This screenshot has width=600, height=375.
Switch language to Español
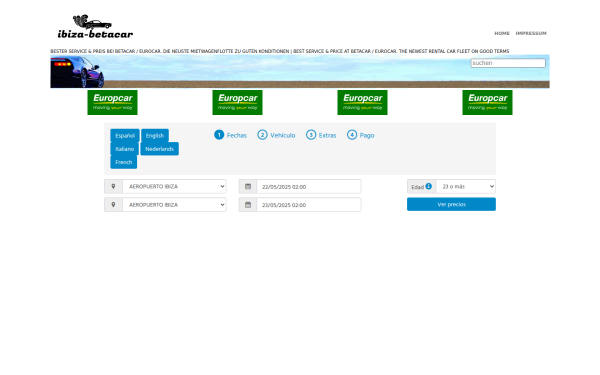tap(125, 135)
